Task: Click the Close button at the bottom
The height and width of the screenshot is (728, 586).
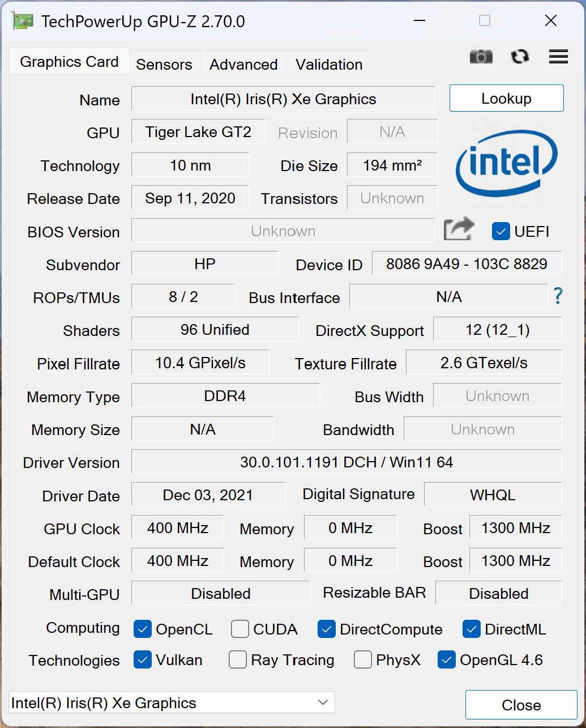Action: (521, 705)
